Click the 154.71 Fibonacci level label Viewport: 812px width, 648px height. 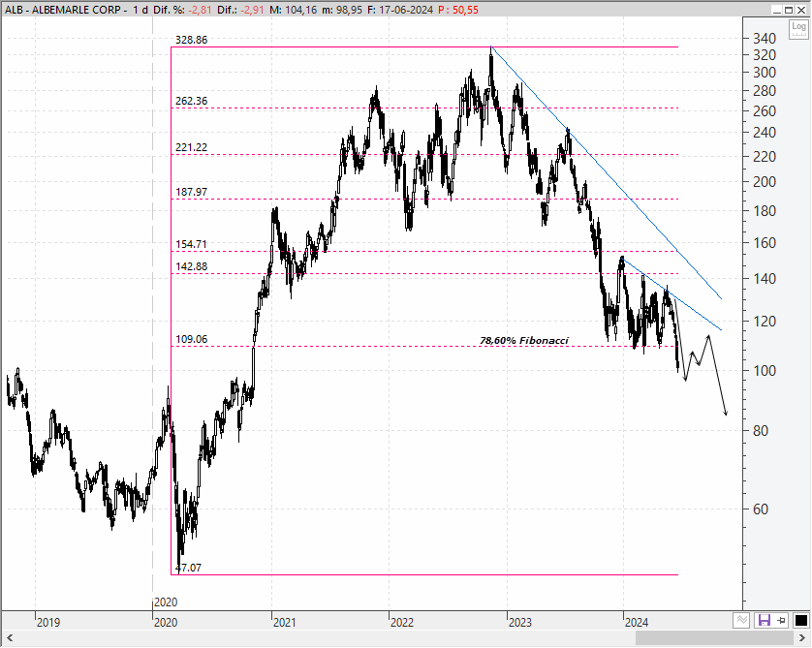click(191, 244)
